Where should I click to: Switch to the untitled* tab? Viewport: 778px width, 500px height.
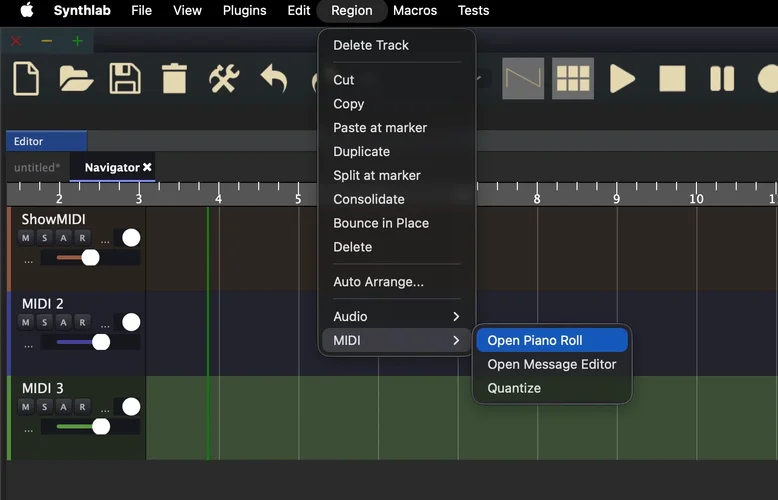coord(37,167)
